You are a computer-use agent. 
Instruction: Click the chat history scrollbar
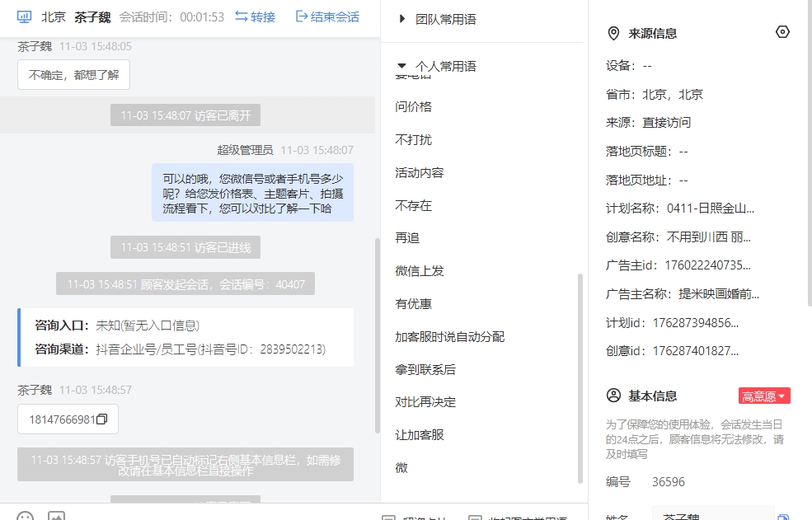[x=377, y=335]
